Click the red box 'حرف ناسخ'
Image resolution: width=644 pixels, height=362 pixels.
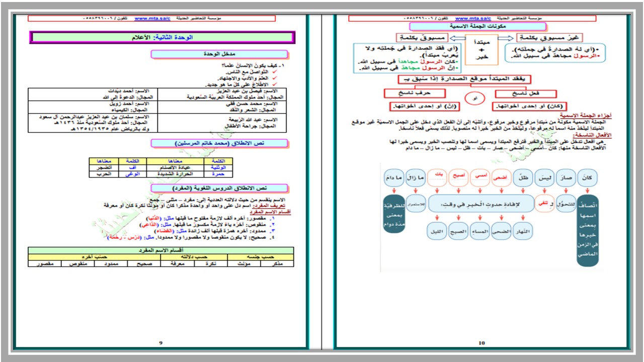tap(415, 94)
